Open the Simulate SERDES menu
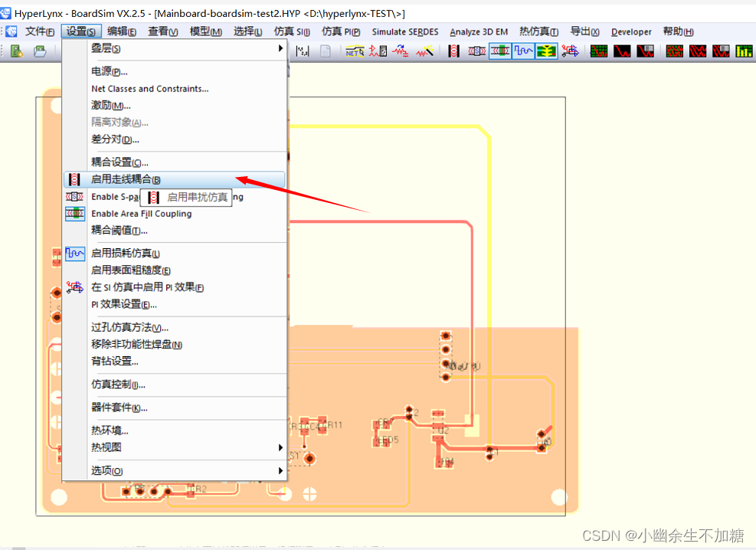This screenshot has height=550, width=756. [405, 32]
